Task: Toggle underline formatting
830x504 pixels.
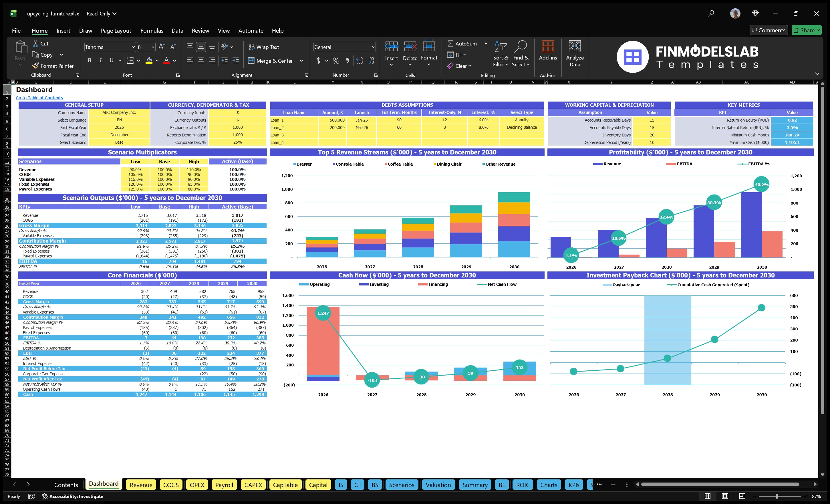Action: pyautogui.click(x=111, y=60)
